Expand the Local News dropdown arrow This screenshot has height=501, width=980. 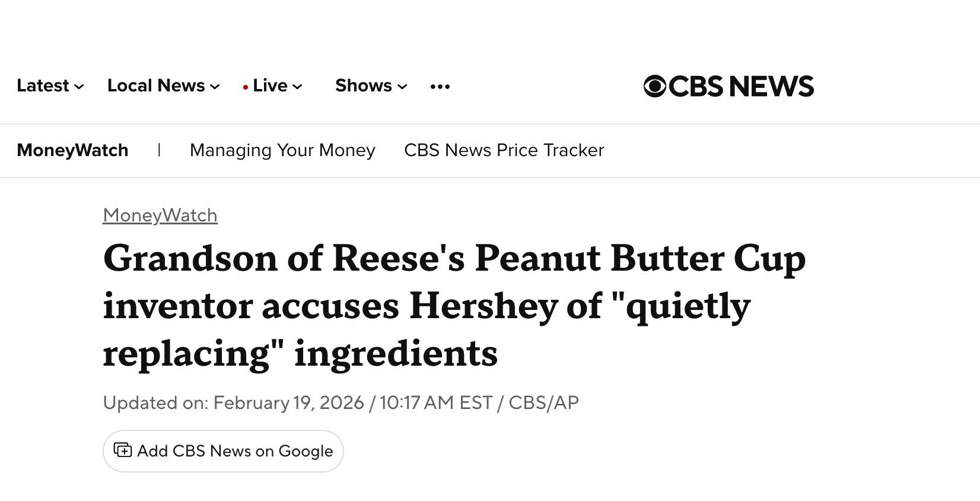pyautogui.click(x=215, y=87)
